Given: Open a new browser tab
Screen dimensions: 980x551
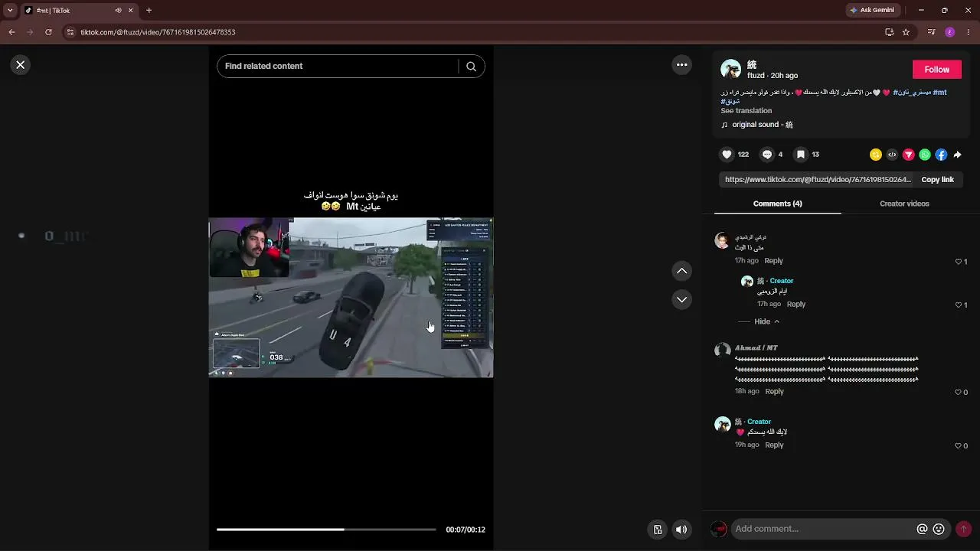Looking at the screenshot, I should tap(149, 11).
